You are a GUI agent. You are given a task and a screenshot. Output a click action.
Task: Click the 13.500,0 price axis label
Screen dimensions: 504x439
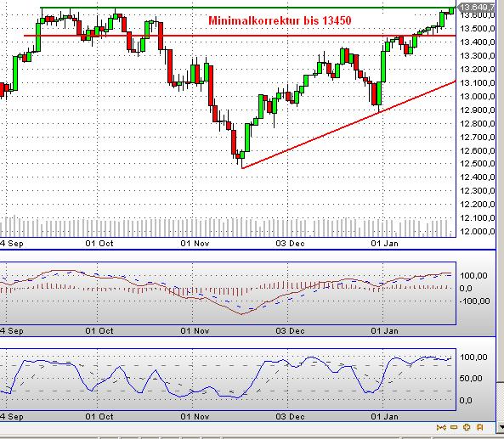point(478,29)
